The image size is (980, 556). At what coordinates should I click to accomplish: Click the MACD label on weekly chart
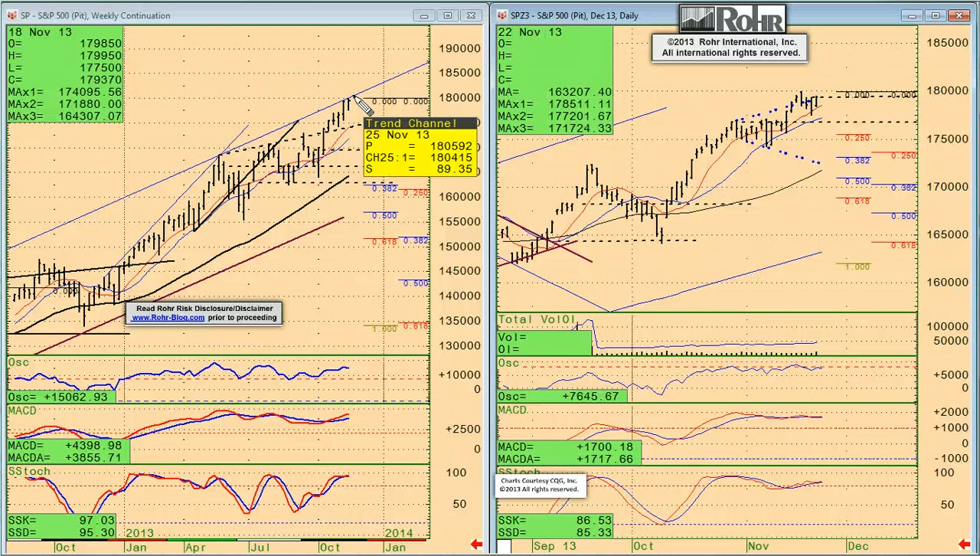pos(23,411)
